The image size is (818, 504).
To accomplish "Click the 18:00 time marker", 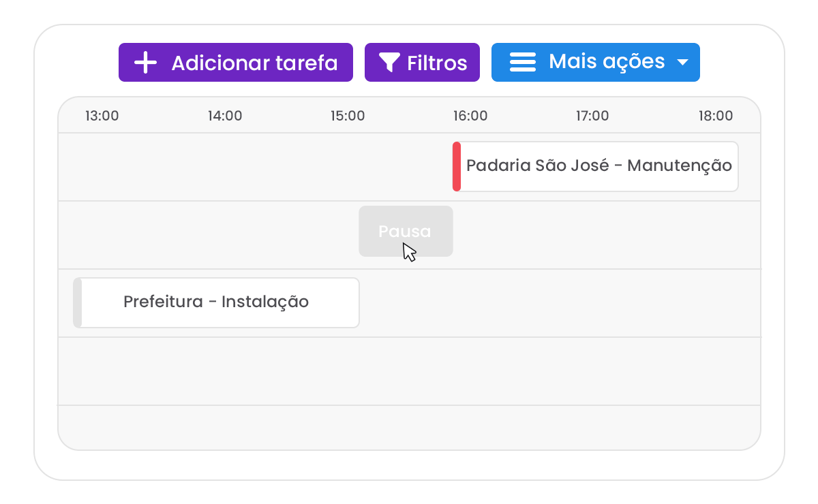I will 716,116.
